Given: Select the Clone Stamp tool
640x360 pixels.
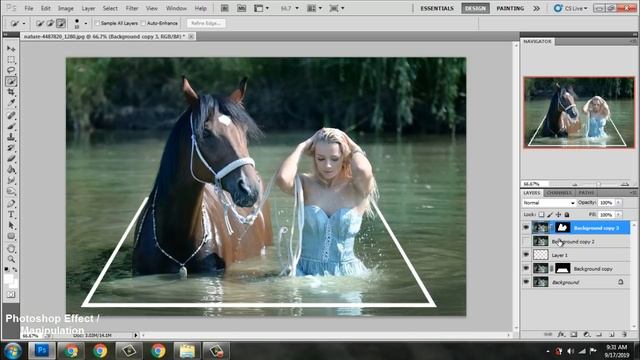Looking at the screenshot, I should pos(11,137).
